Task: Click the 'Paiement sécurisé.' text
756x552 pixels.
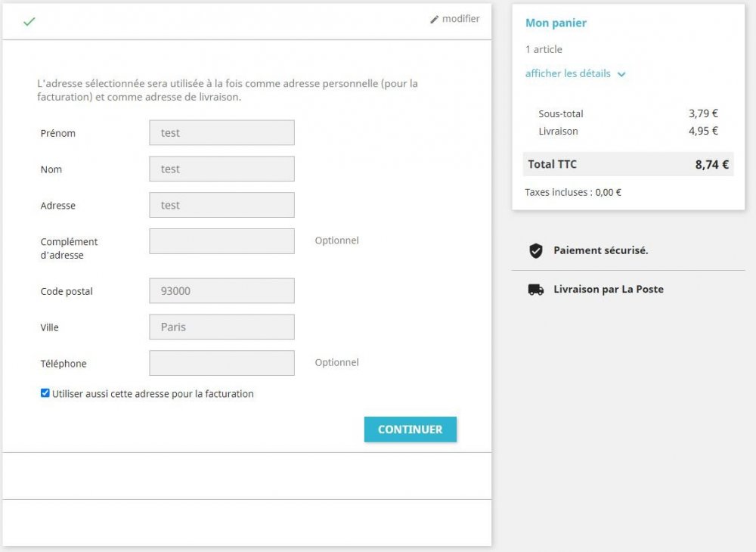Action: click(x=600, y=250)
